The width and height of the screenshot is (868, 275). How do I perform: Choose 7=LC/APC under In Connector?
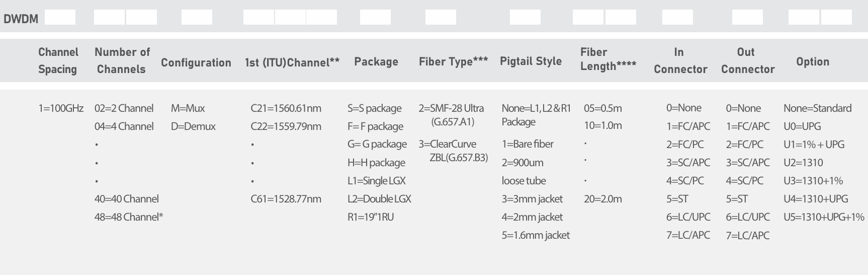[688, 235]
